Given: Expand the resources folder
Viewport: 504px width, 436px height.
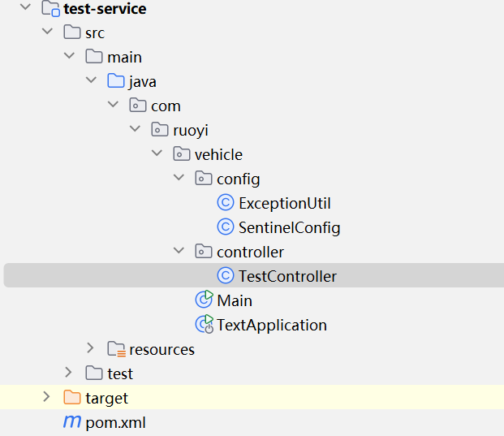Looking at the screenshot, I should coord(91,349).
